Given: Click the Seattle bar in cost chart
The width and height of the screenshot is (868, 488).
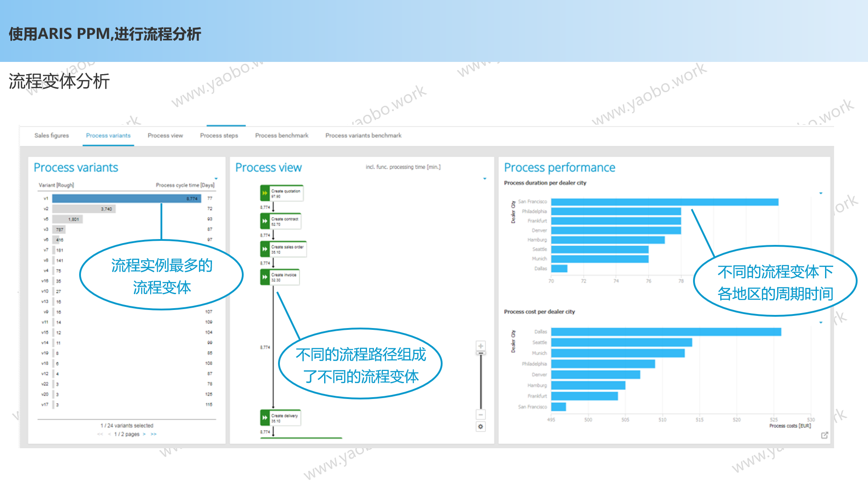Looking at the screenshot, I should (622, 343).
